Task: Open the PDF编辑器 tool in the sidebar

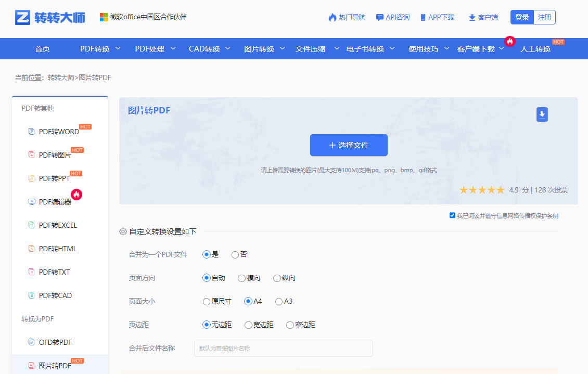Action: click(x=56, y=201)
